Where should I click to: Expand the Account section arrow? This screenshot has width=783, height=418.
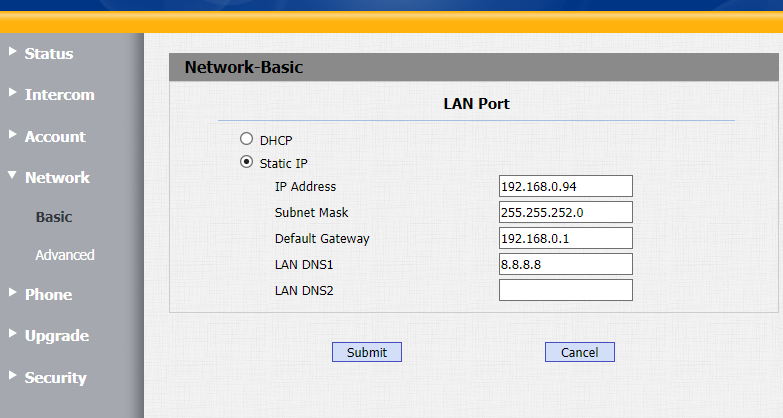(x=12, y=134)
